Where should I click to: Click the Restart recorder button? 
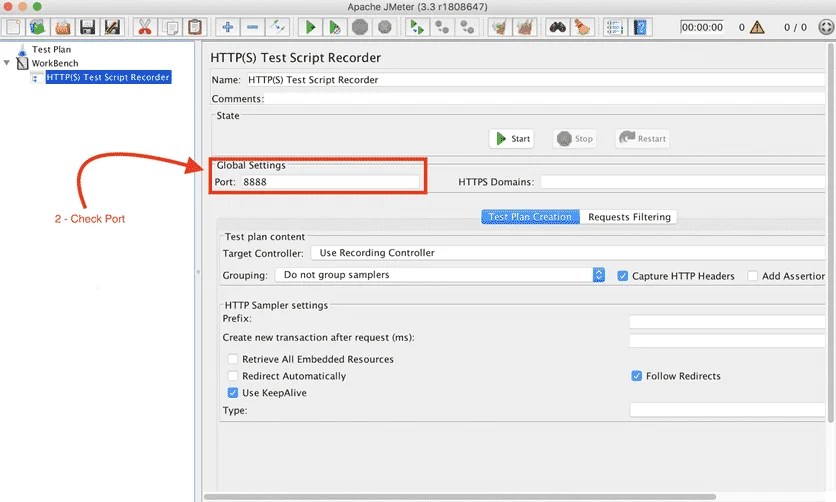point(643,139)
